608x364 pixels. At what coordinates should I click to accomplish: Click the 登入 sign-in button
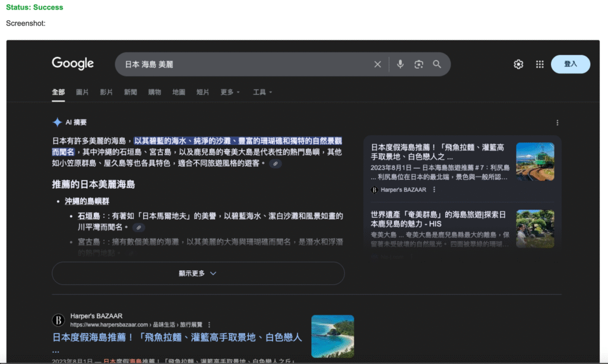point(570,64)
